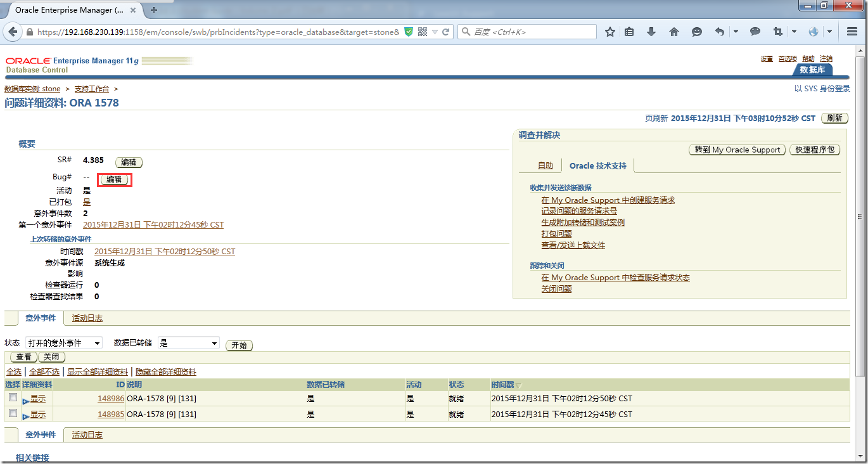Open the browser hamburger menu

pos(852,32)
